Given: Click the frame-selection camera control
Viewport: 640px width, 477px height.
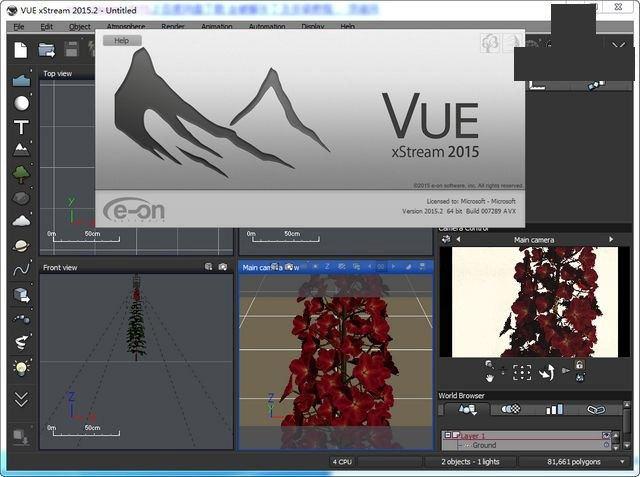Looking at the screenshot, I should 522,373.
